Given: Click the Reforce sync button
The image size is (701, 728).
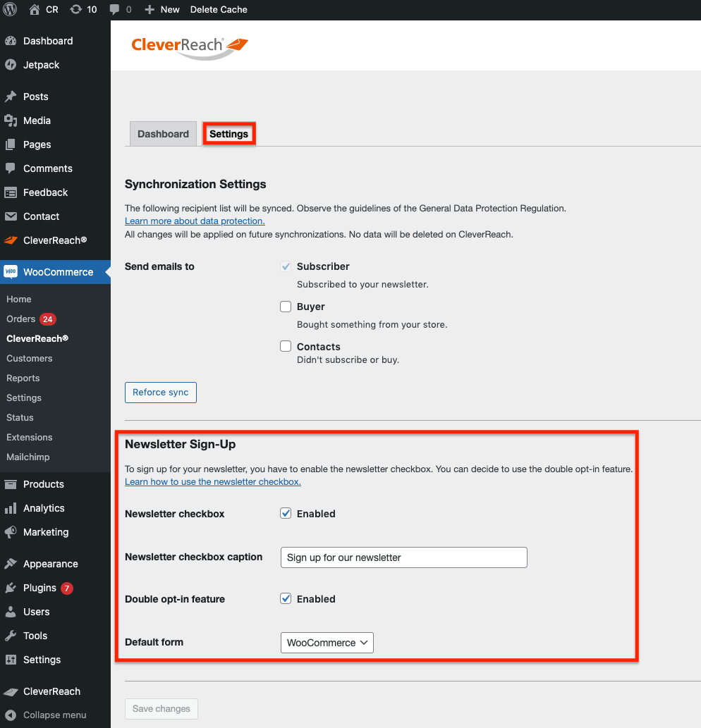Looking at the screenshot, I should tap(160, 393).
